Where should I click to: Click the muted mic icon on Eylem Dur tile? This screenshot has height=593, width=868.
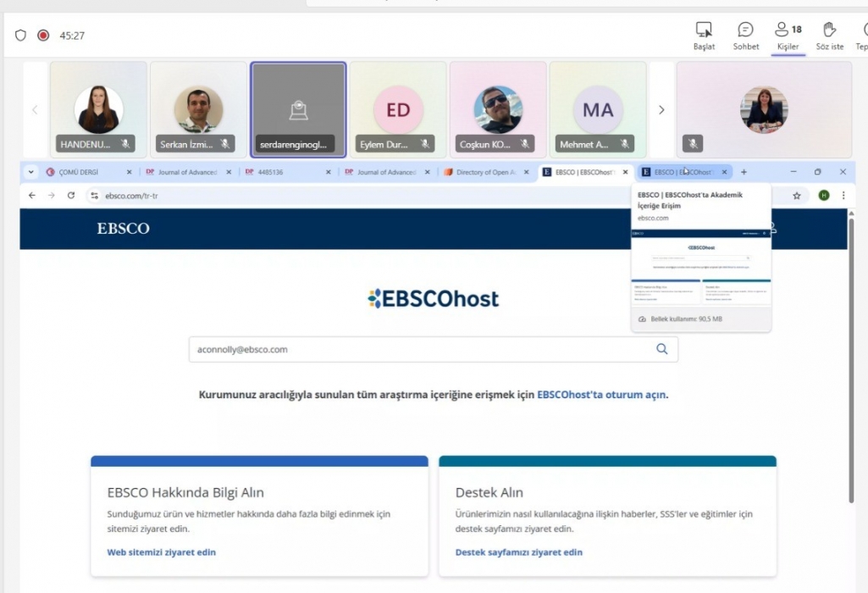click(425, 144)
